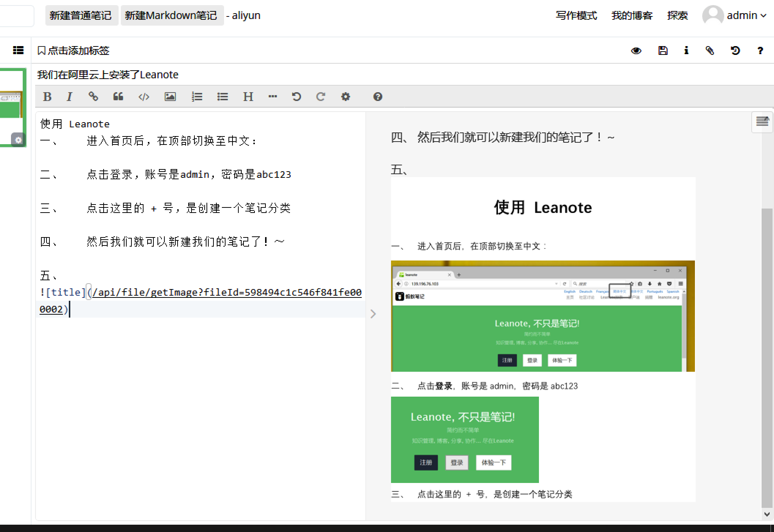
Task: Click the Bold formatting icon
Action: click(47, 97)
